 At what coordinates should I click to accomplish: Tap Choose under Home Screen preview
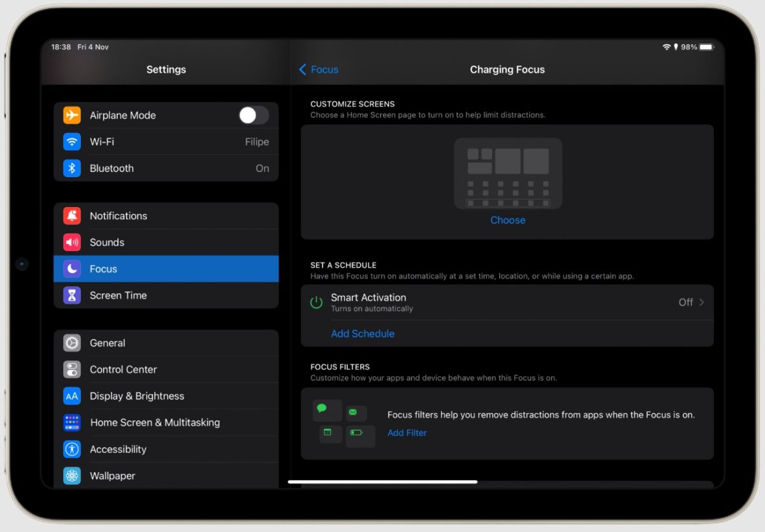[x=507, y=220]
